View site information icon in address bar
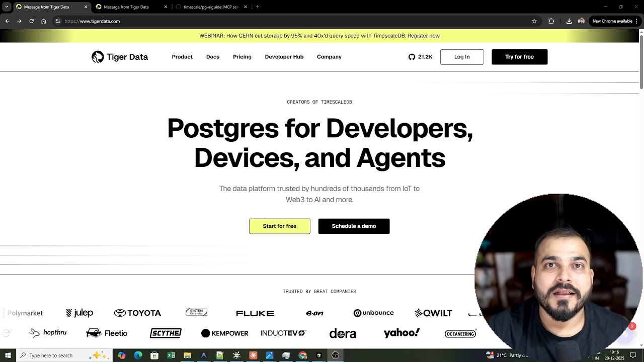 pos(58,21)
